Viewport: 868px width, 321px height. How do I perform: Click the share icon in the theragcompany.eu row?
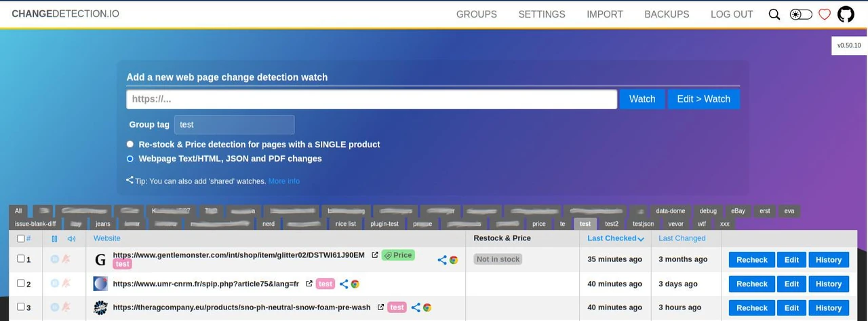416,307
